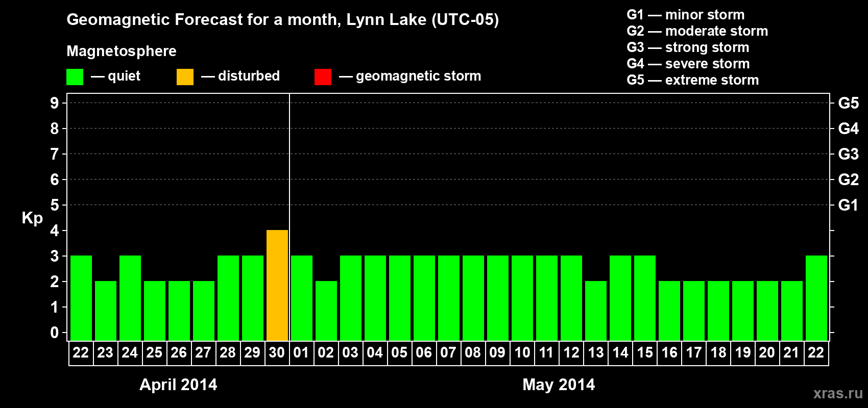The height and width of the screenshot is (408, 868).
Task: Click the red geomagnetic storm legend swatch
Action: point(323,77)
